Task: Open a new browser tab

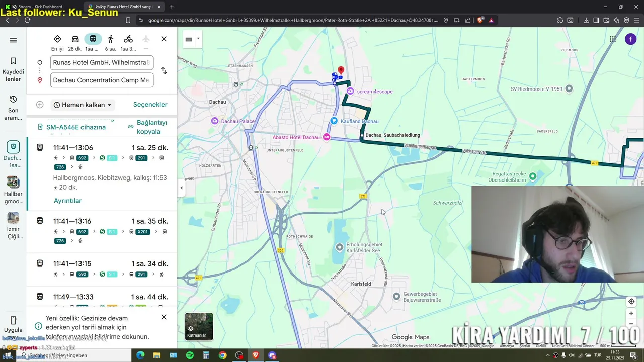Action: (172, 7)
